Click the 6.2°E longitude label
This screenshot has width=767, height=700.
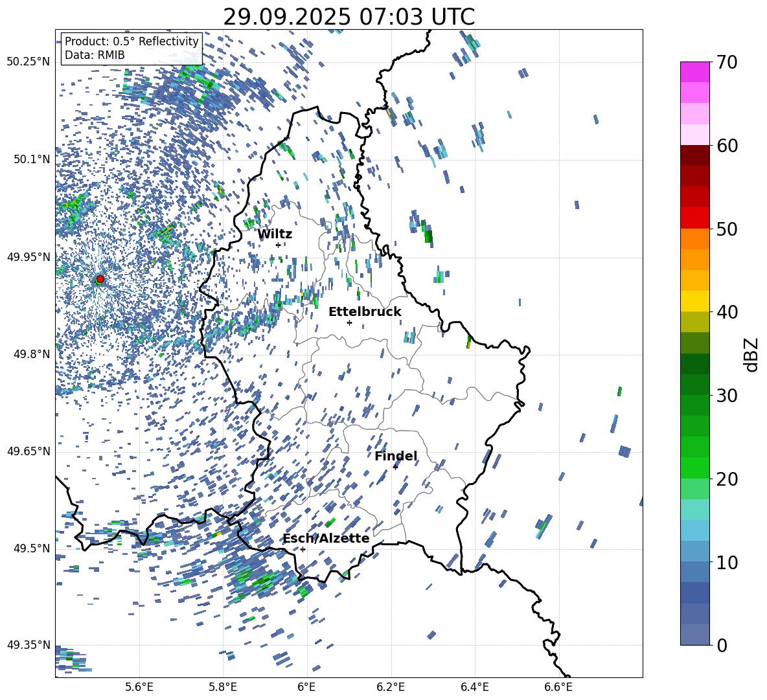tap(391, 688)
